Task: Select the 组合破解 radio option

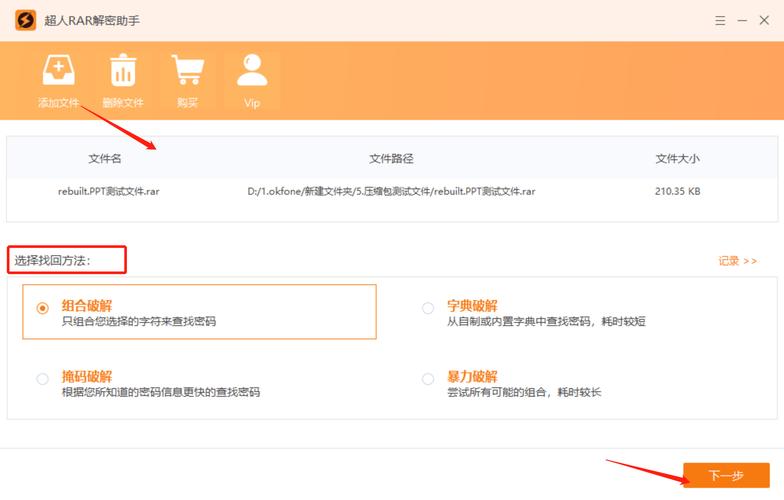Action: [42, 308]
